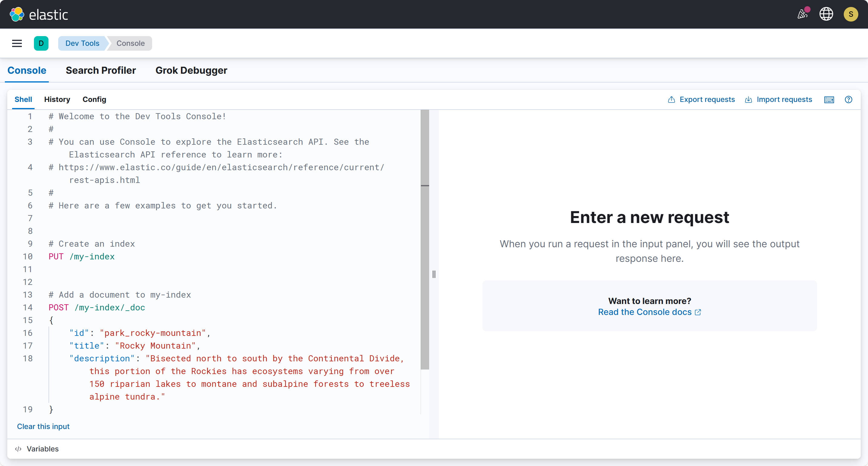Open the globe deployment menu
The width and height of the screenshot is (868, 466).
click(x=826, y=14)
